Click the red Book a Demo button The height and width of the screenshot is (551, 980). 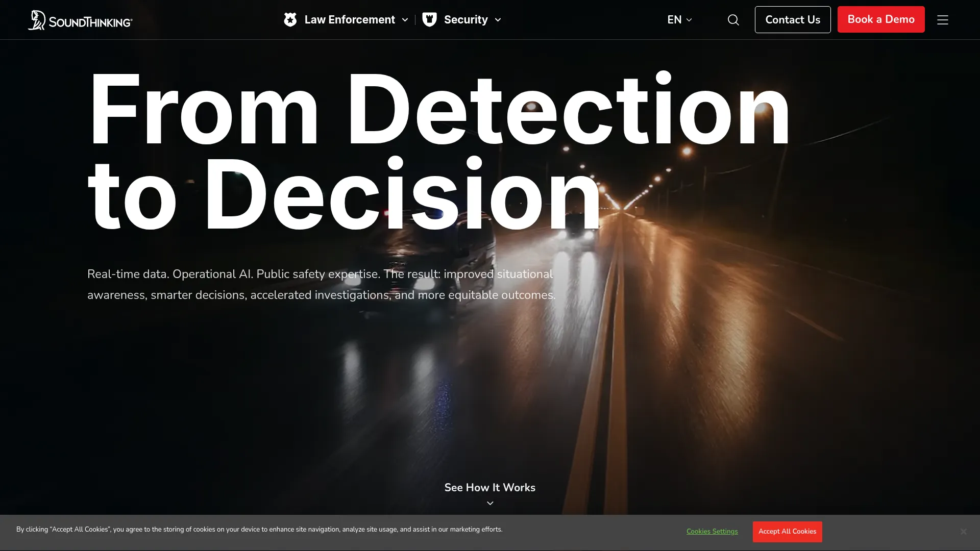[x=881, y=19]
